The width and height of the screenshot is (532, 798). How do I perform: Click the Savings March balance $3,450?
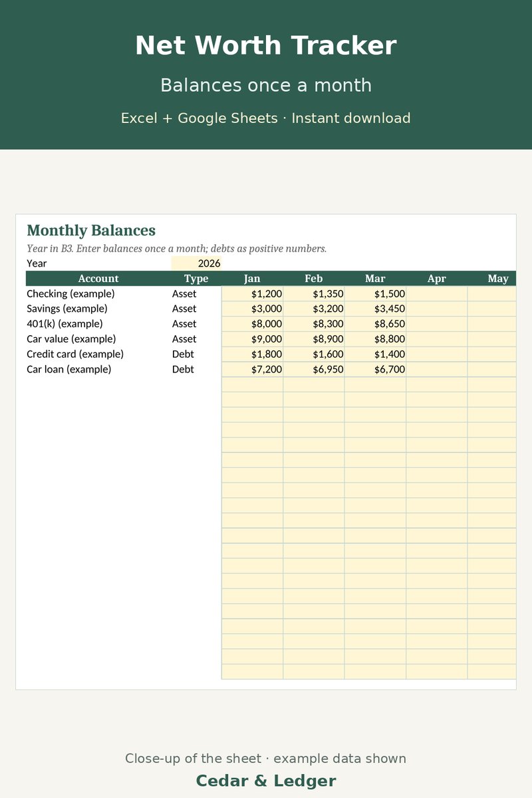pyautogui.click(x=375, y=309)
